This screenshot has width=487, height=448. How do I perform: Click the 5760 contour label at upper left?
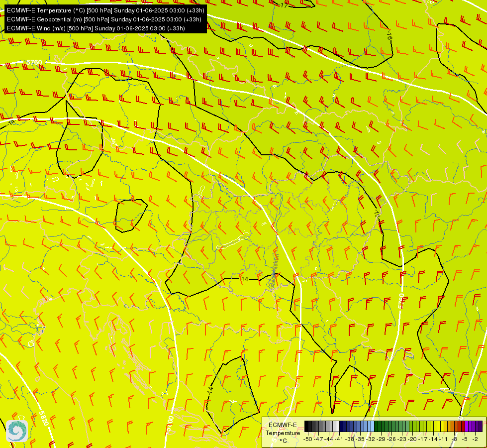tap(34, 62)
